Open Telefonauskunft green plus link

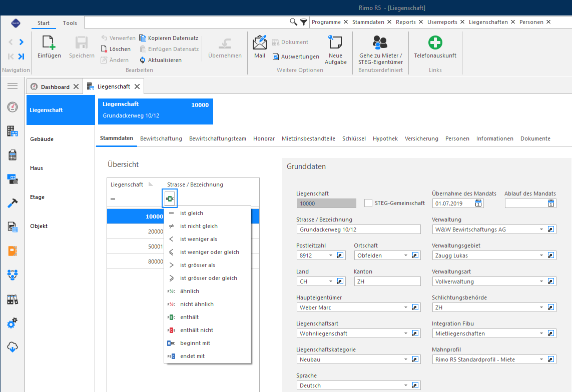tap(435, 42)
